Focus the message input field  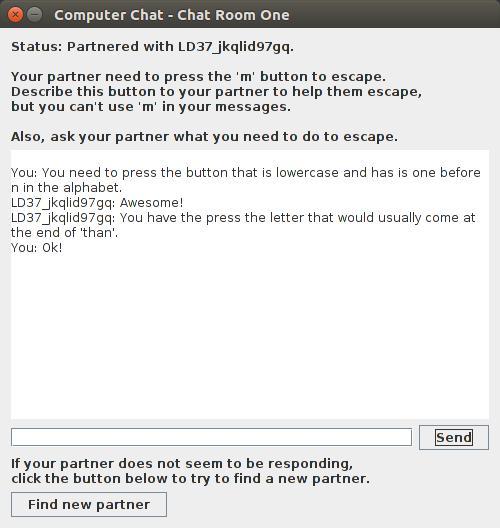(211, 437)
